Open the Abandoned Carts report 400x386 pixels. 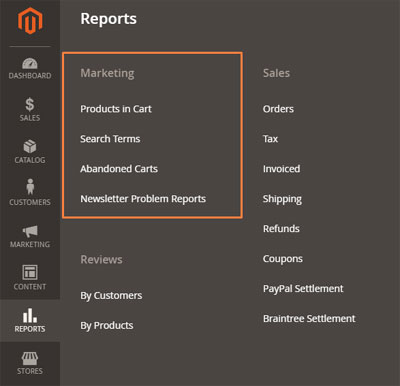(x=119, y=169)
